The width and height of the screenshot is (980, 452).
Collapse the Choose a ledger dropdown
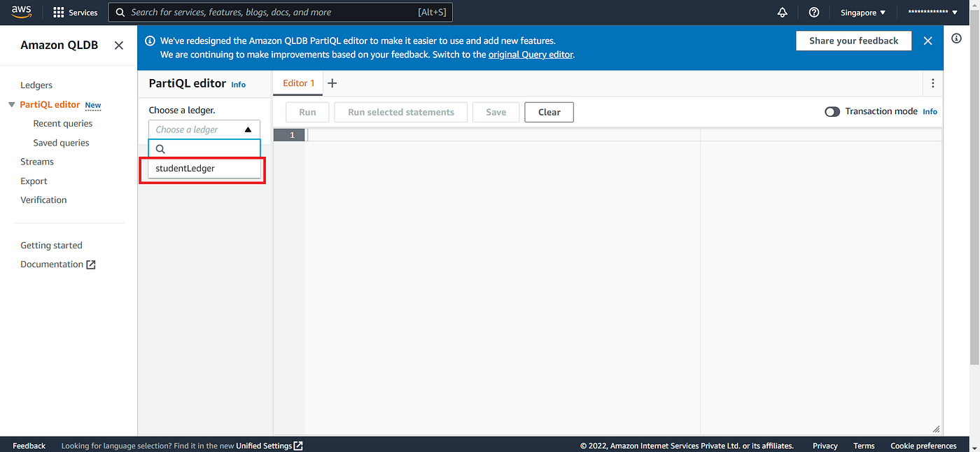248,129
